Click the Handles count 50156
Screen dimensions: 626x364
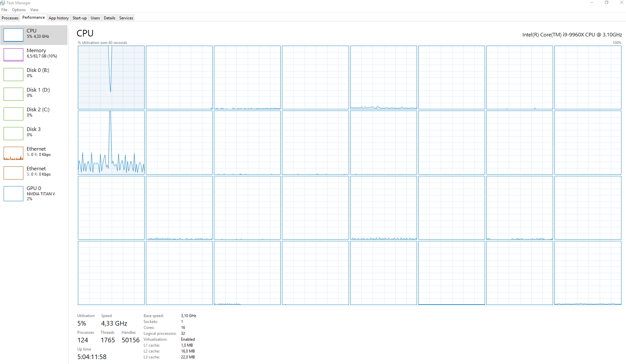coord(130,340)
